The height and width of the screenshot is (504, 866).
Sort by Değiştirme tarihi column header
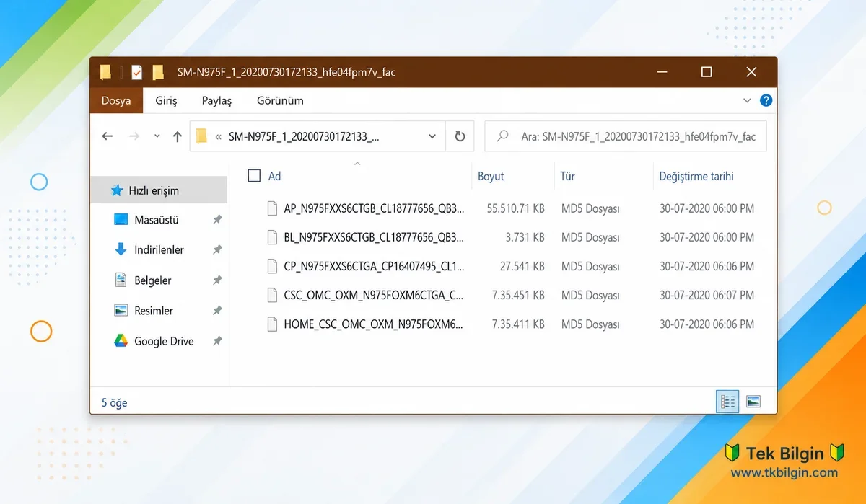click(x=696, y=176)
